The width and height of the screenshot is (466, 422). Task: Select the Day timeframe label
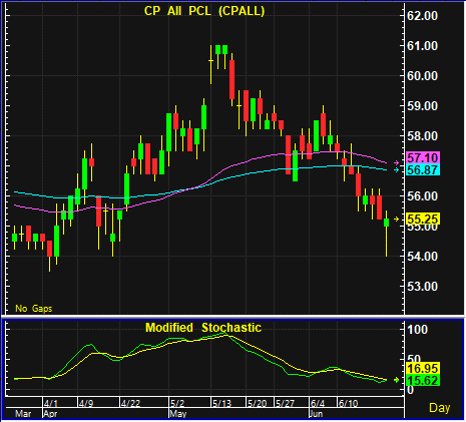(439, 407)
